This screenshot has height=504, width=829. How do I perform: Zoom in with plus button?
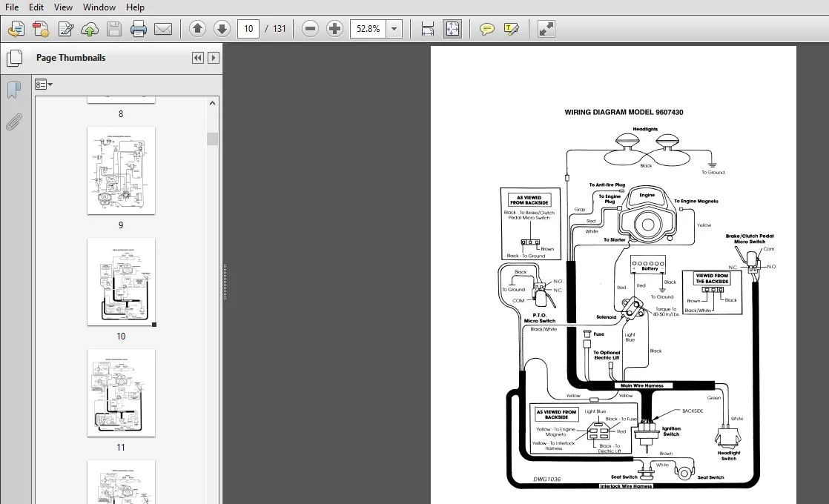pyautogui.click(x=334, y=28)
